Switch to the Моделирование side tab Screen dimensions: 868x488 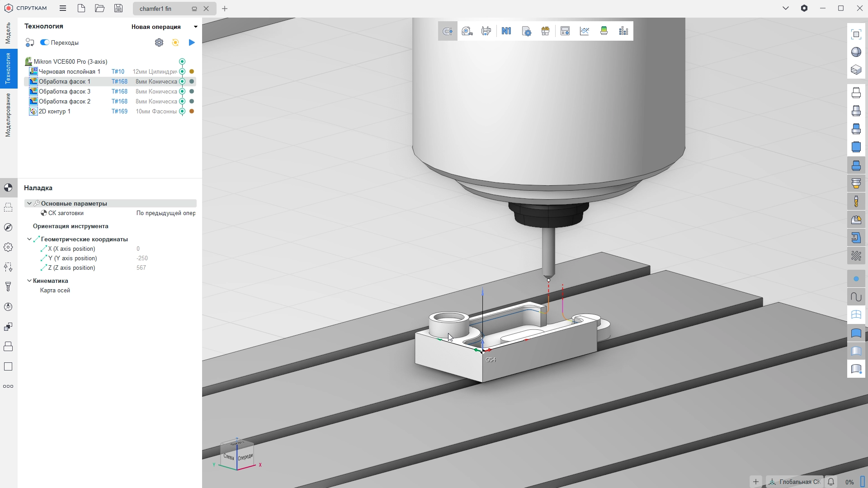[8, 115]
